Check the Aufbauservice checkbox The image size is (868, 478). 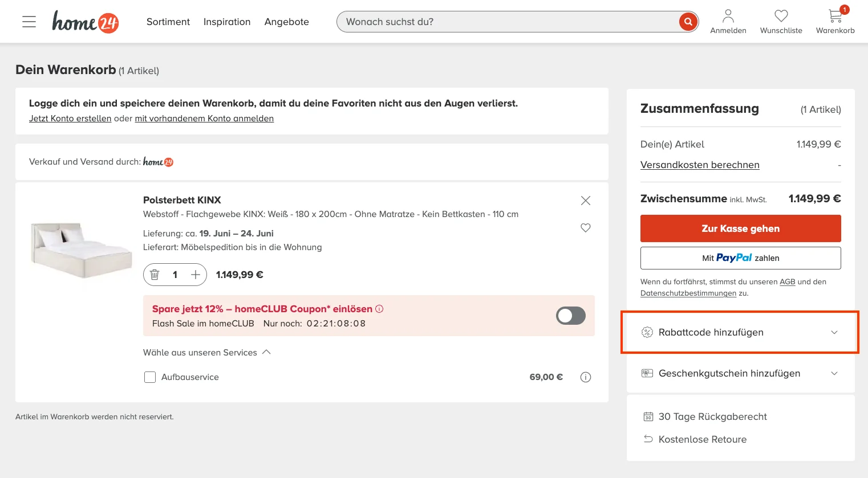pyautogui.click(x=150, y=377)
